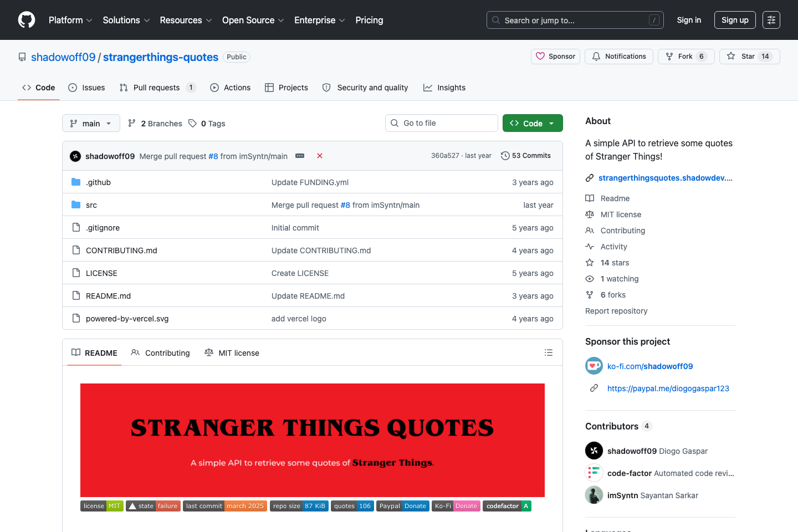798x532 pixels.
Task: Expand the commit message ellipsis toggle
Action: 300,156
